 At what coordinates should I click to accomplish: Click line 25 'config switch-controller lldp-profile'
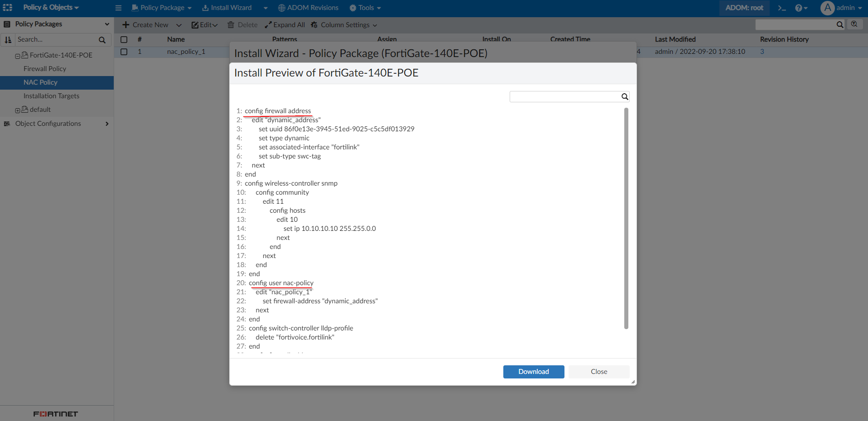[301, 328]
